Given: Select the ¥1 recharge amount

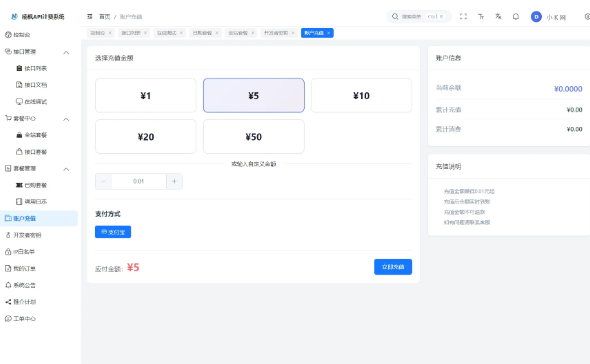Looking at the screenshot, I should point(146,96).
